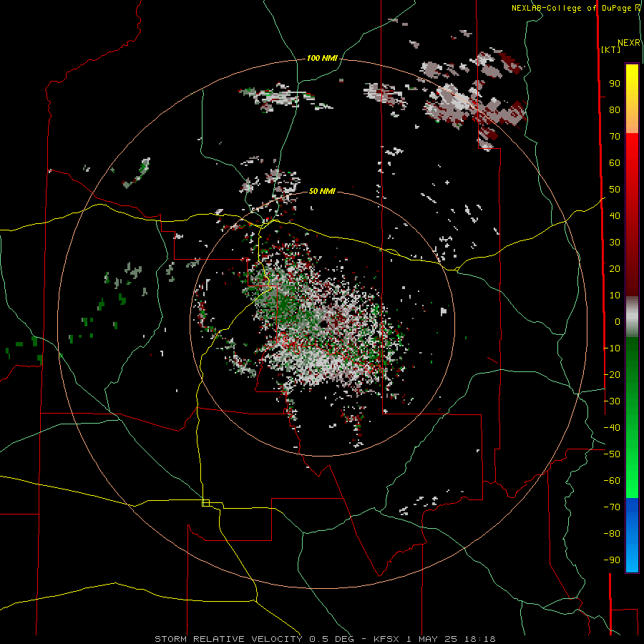Click the "-10" velocity scale value
Viewport: 644px width, 644px height.
click(612, 348)
